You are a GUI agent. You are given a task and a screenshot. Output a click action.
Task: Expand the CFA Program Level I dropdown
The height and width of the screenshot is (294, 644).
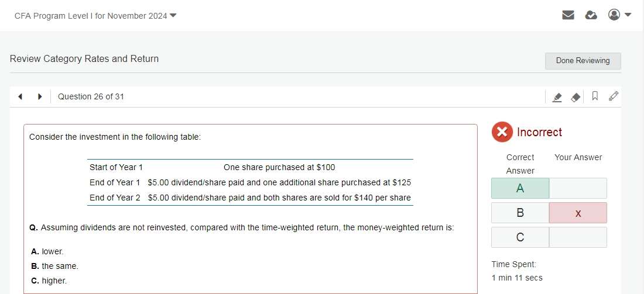pyautogui.click(x=173, y=15)
